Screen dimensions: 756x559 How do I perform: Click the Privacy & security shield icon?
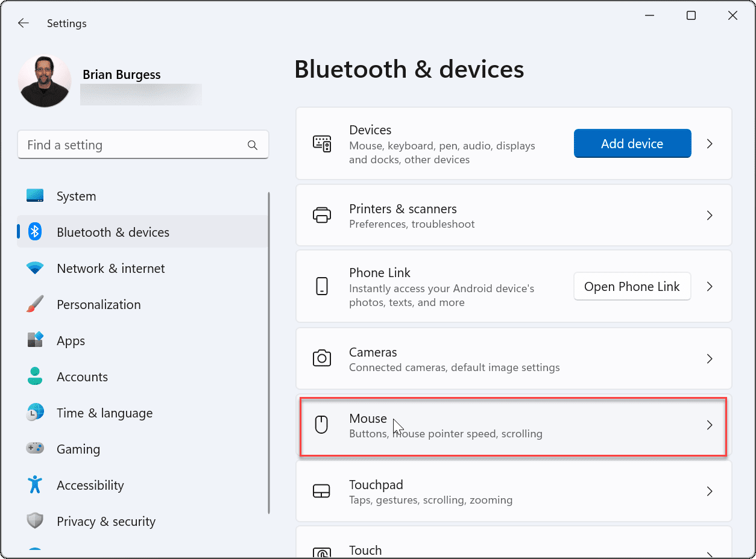(35, 521)
